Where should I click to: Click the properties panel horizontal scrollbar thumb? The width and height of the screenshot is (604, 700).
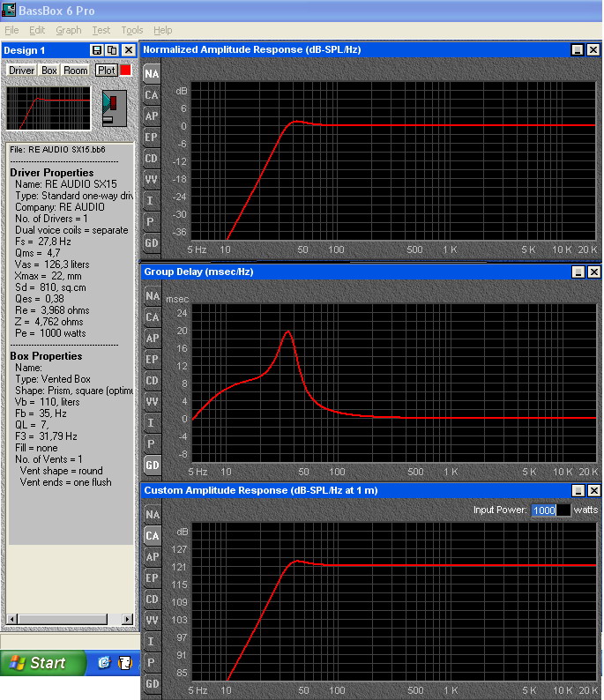click(x=63, y=619)
